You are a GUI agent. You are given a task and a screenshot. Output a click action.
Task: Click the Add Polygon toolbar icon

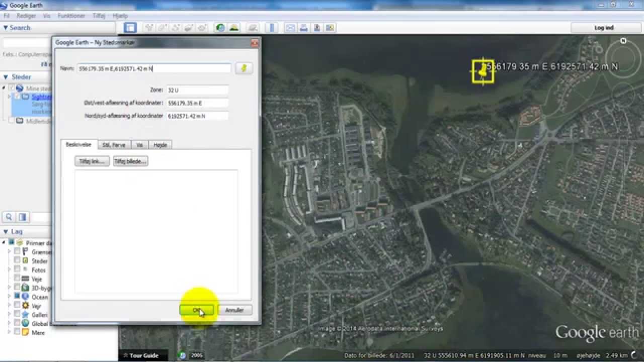point(163,28)
